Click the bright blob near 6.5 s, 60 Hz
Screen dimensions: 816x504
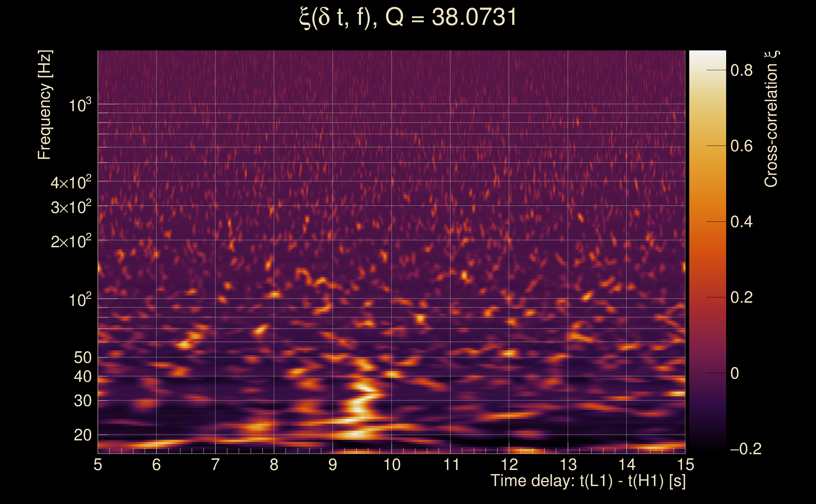click(x=184, y=344)
